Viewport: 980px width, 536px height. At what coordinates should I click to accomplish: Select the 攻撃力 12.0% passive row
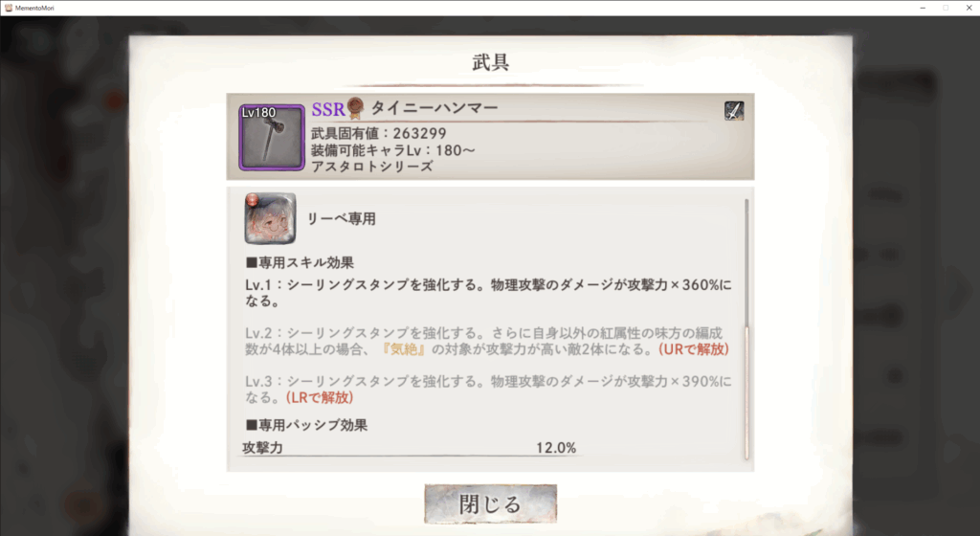[x=410, y=448]
